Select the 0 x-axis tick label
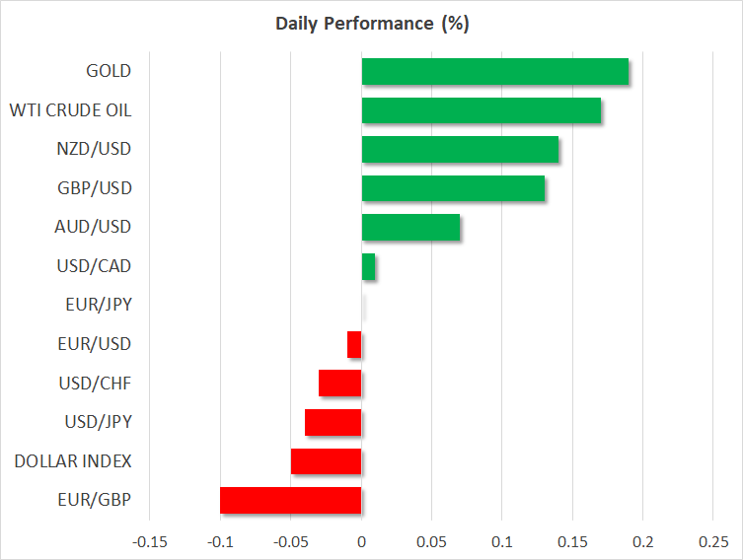This screenshot has height=560, width=743. [x=362, y=541]
